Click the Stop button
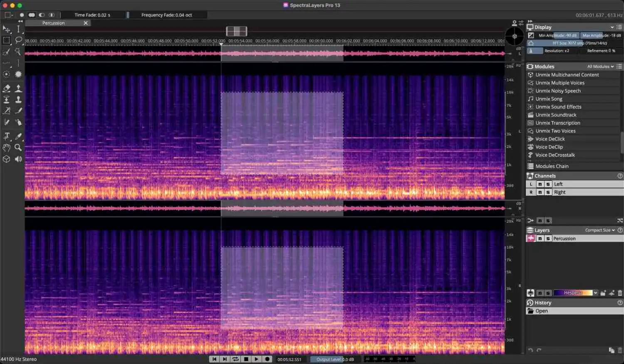This screenshot has height=364, width=624. pyautogui.click(x=246, y=359)
